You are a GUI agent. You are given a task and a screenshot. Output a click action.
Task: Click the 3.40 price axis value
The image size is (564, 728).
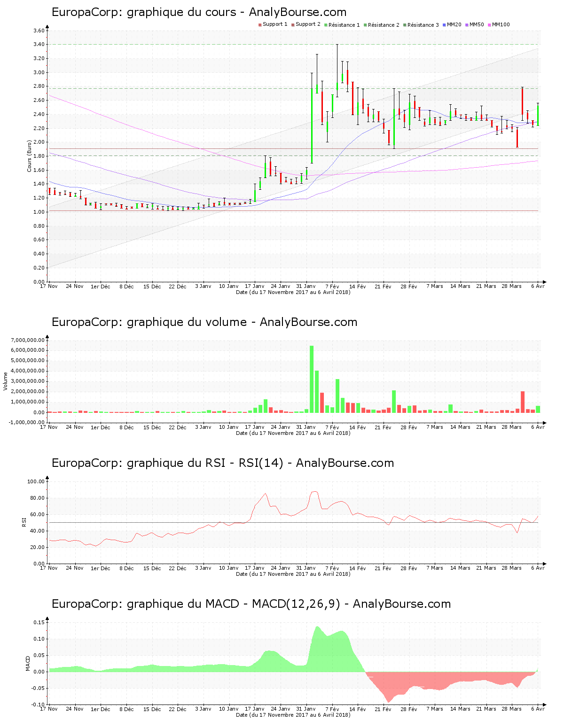point(39,45)
